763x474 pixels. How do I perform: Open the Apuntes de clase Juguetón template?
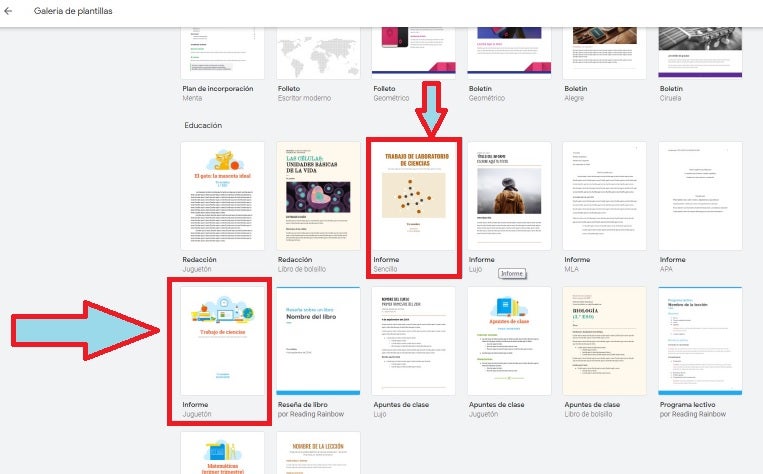510,340
